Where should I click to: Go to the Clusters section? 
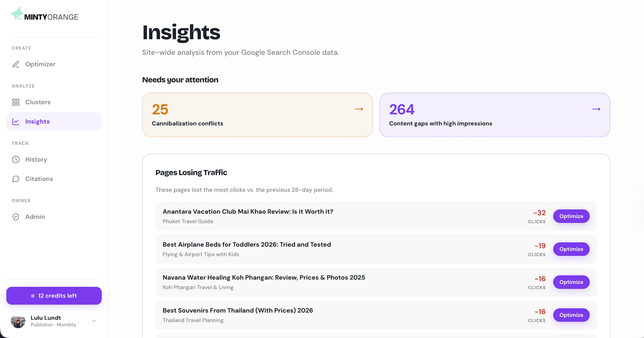54,102
